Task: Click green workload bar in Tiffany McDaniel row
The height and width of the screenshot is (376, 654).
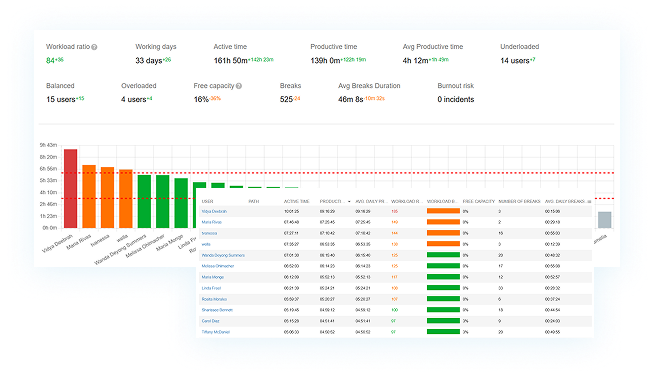Action: 443,332
